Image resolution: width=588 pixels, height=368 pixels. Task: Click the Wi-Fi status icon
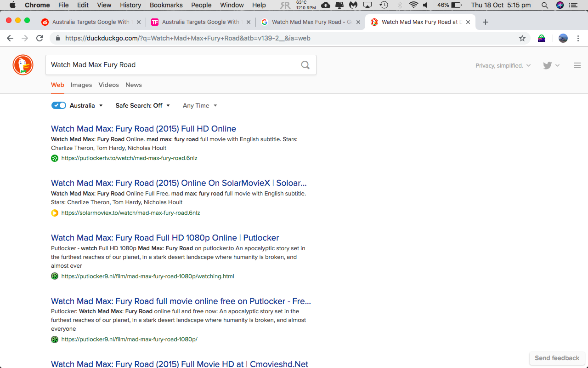[413, 5]
